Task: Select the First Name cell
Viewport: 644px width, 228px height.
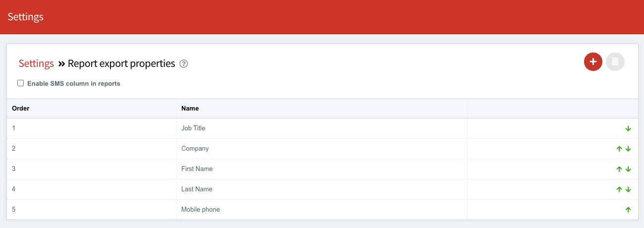Action: tap(322, 169)
